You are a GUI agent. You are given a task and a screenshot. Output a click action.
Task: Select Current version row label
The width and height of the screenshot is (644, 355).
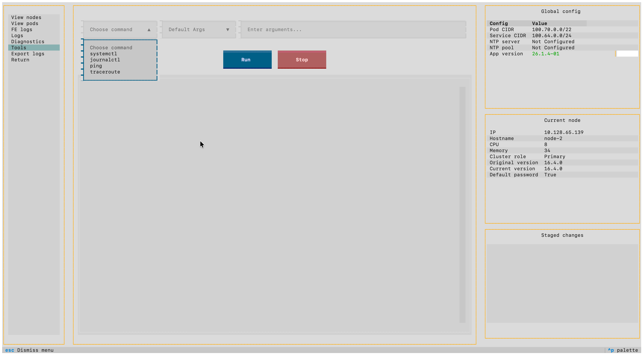tap(512, 169)
